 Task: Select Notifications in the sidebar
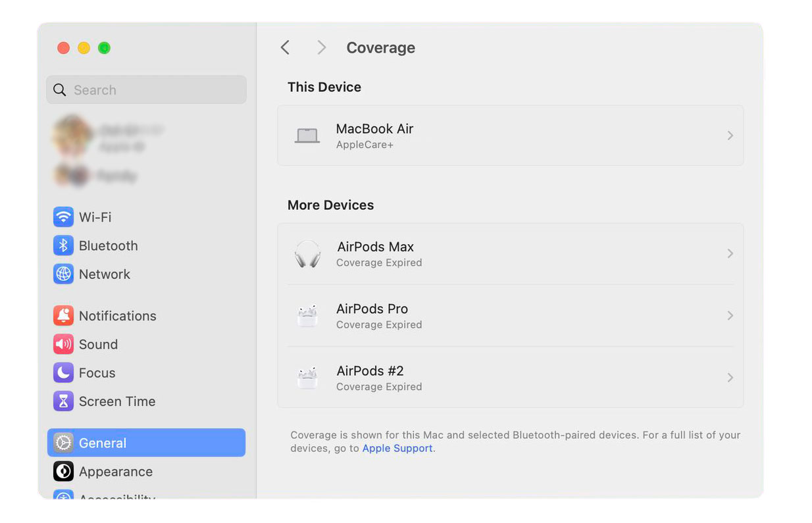146,316
